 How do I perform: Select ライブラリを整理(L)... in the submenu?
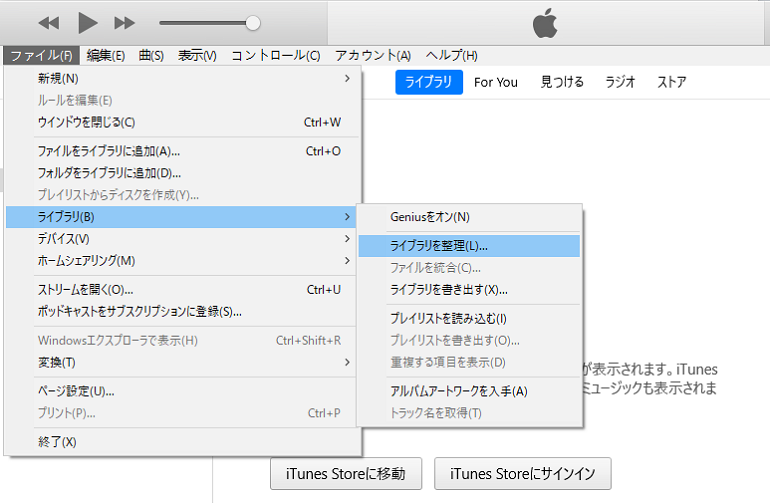coord(469,246)
